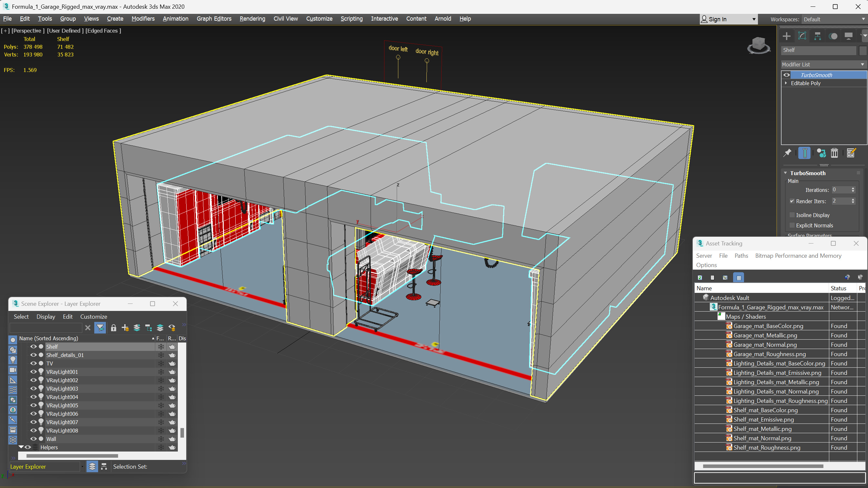Open the Sign In dropdown arrow

[754, 19]
